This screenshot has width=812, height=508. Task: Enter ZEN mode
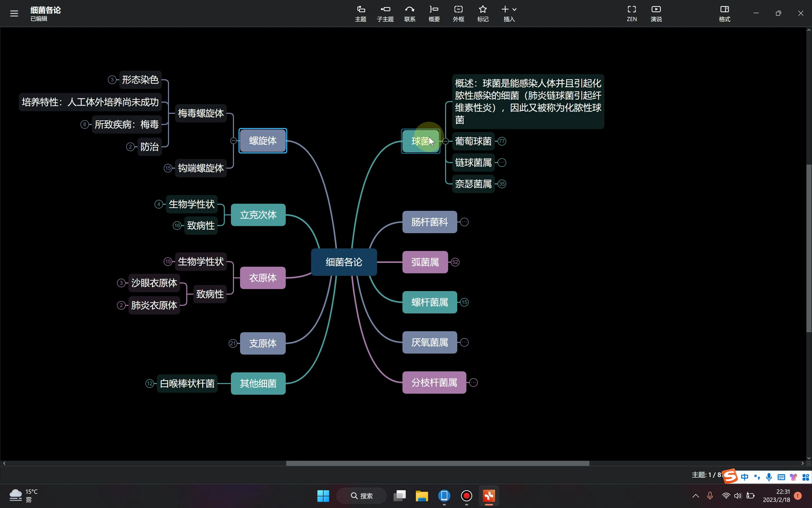[x=632, y=14]
